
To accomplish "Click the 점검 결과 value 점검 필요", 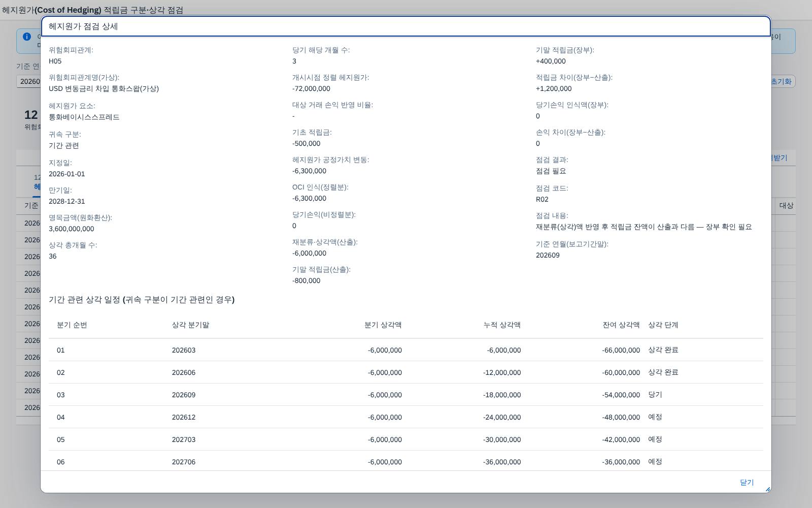I will [551, 171].
